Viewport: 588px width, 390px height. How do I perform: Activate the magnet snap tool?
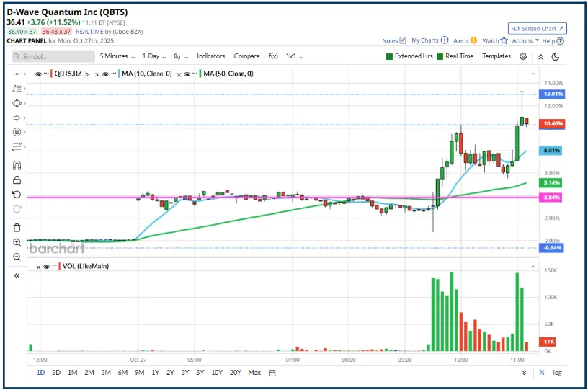coord(17,165)
